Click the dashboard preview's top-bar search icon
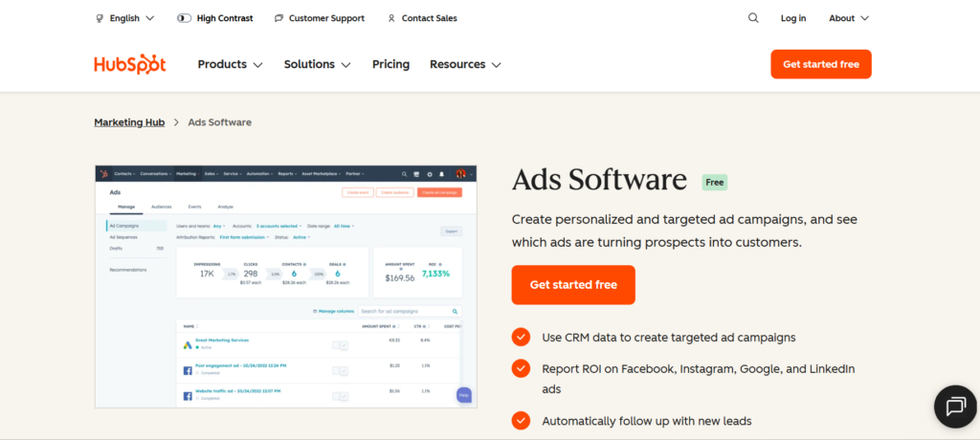Viewport: 980px width, 440px height. pos(405,174)
